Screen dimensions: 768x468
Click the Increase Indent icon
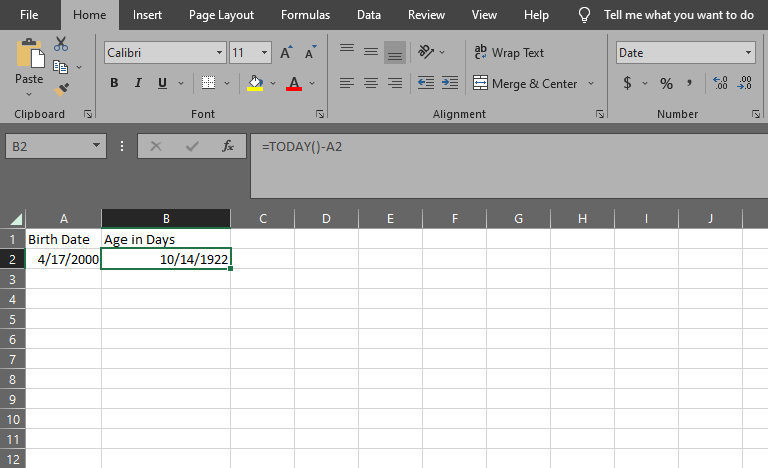(450, 83)
